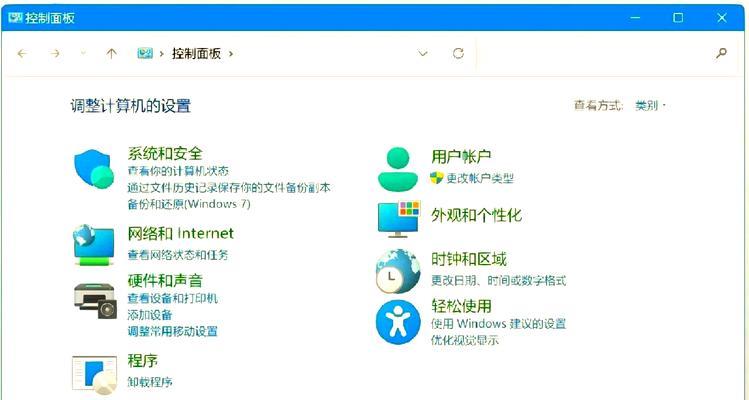Open 调整常用移动设置 link
749x400 pixels.
(172, 331)
